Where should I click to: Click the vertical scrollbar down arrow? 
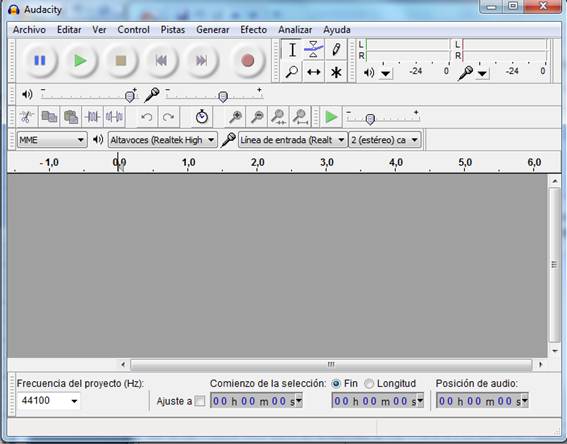tap(555, 350)
